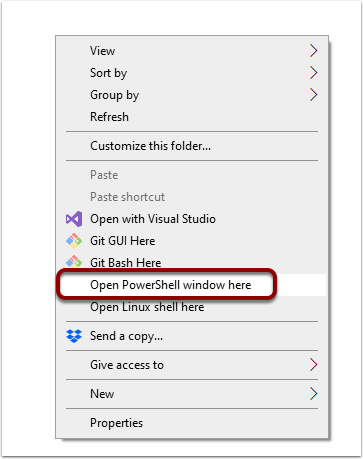Choose Open Linux shell here

coord(147,307)
